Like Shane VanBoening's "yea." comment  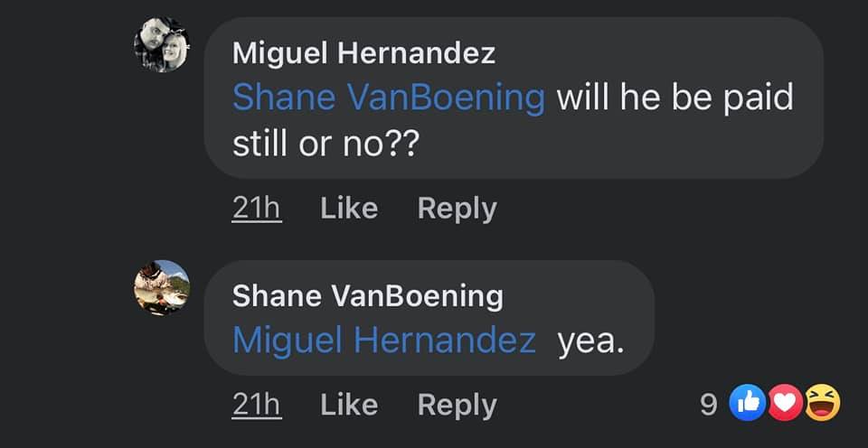pyautogui.click(x=349, y=406)
